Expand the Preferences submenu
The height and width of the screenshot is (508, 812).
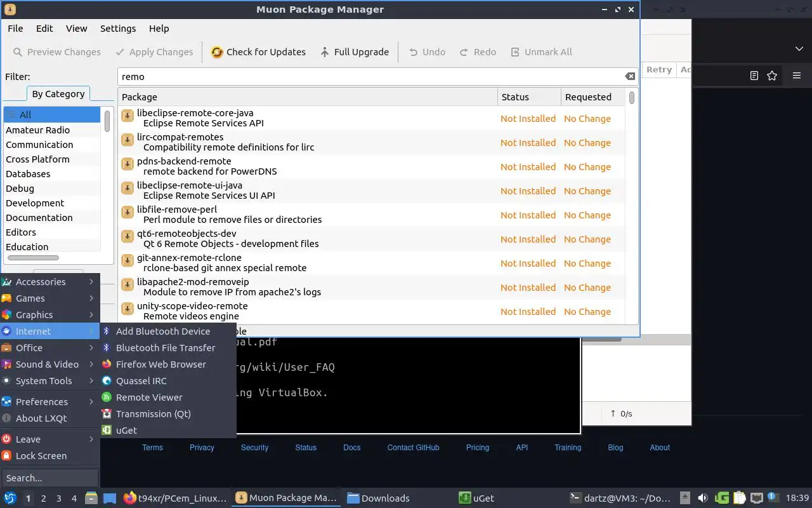coord(49,402)
